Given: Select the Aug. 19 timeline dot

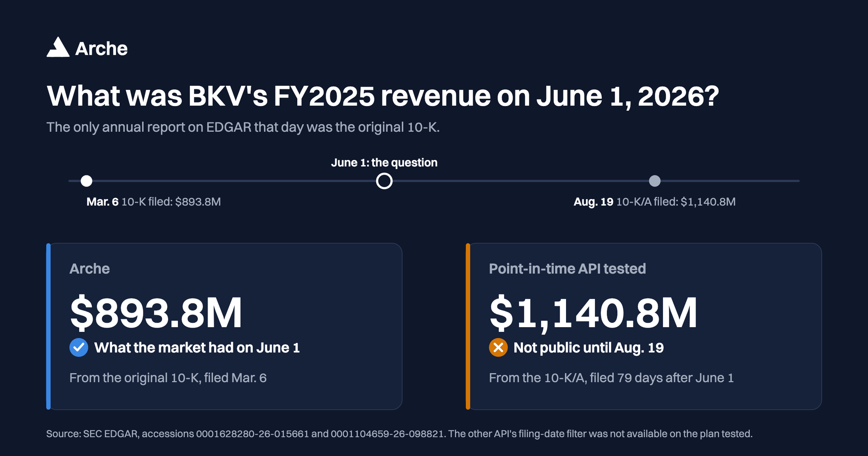Looking at the screenshot, I should 655,181.
